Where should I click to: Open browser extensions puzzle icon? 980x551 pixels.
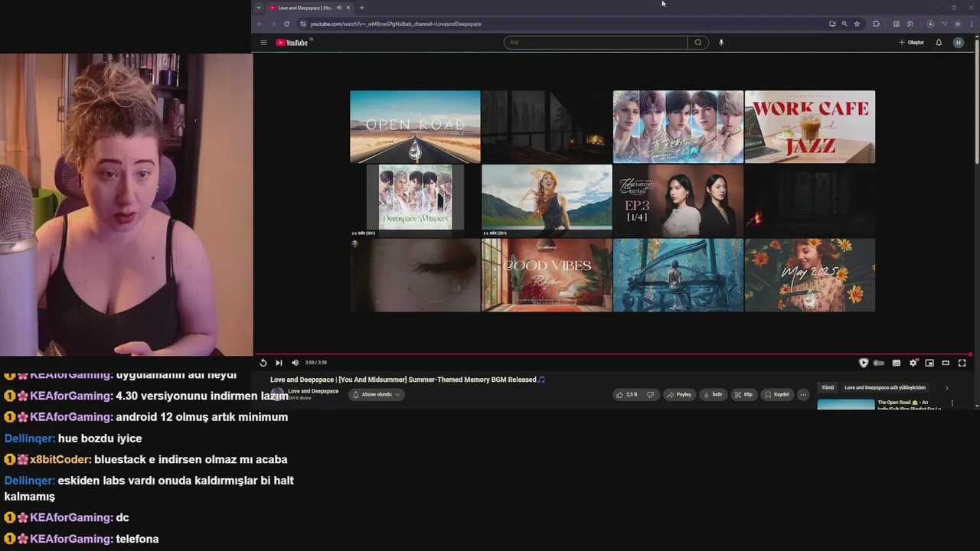pyautogui.click(x=877, y=24)
